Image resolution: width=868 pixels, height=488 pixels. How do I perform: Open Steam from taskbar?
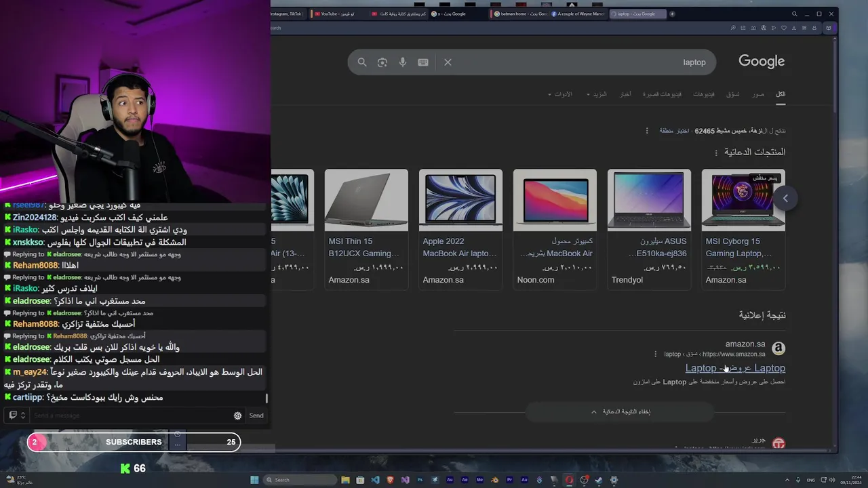click(599, 480)
